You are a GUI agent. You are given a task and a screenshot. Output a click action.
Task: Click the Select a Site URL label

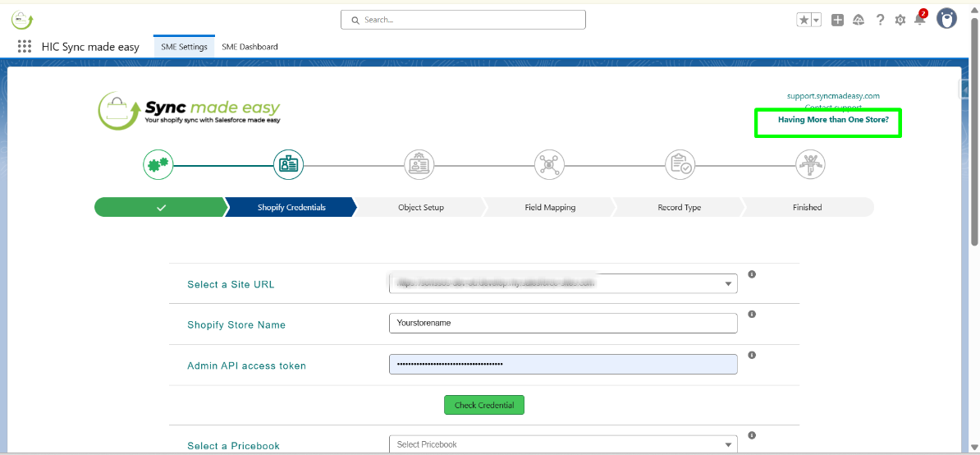pyautogui.click(x=231, y=284)
